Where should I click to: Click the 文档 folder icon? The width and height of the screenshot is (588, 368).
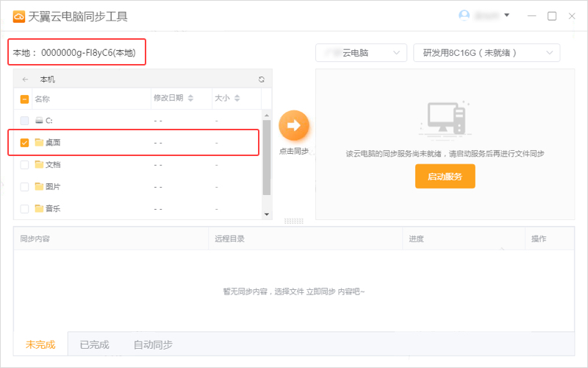point(39,164)
